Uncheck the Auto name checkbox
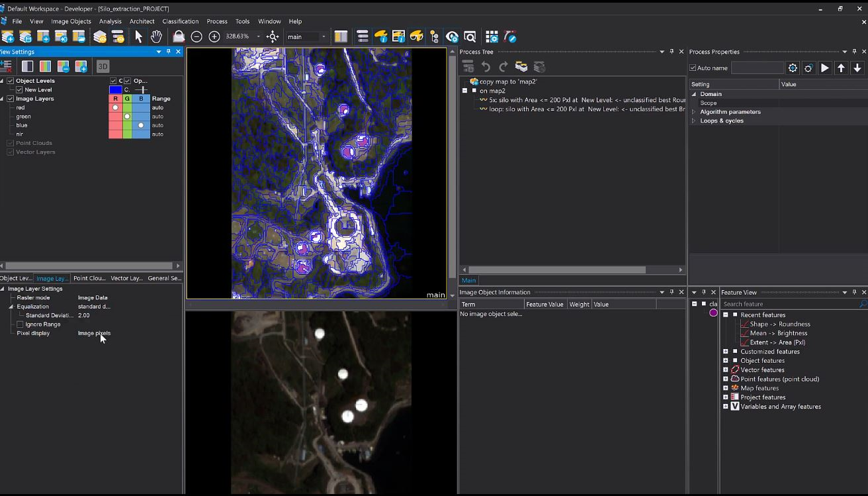The height and width of the screenshot is (496, 868). 693,68
